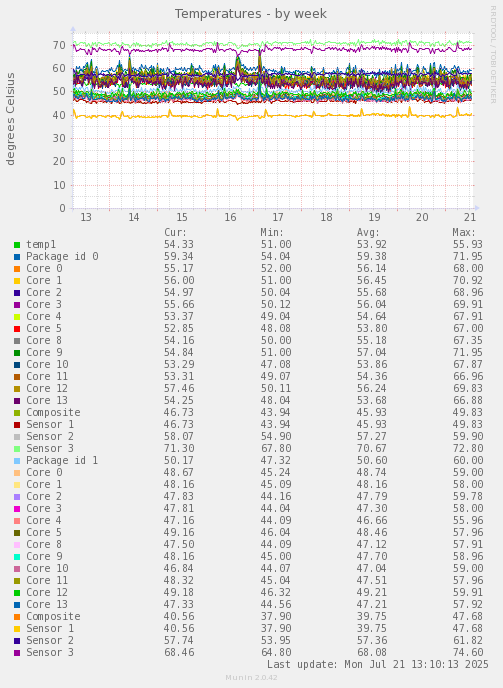
Task: Click the Core 0 label with Cur 55.17
Action: pos(44,268)
